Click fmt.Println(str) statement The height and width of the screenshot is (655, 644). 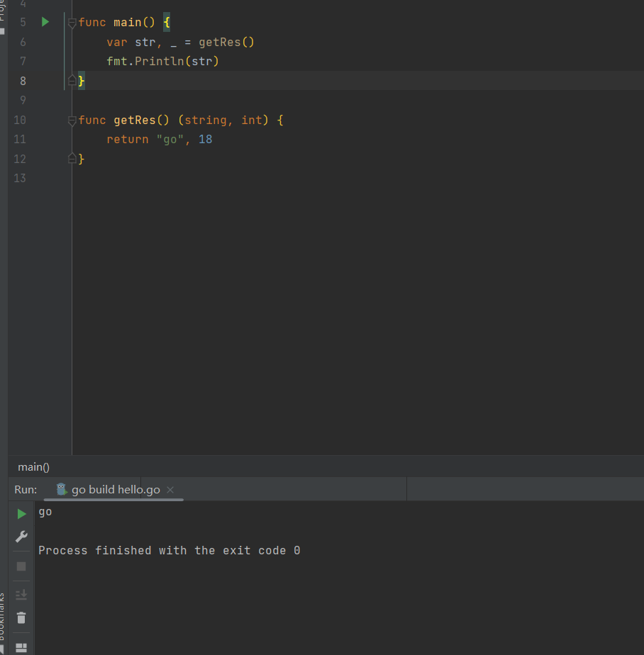(x=162, y=62)
